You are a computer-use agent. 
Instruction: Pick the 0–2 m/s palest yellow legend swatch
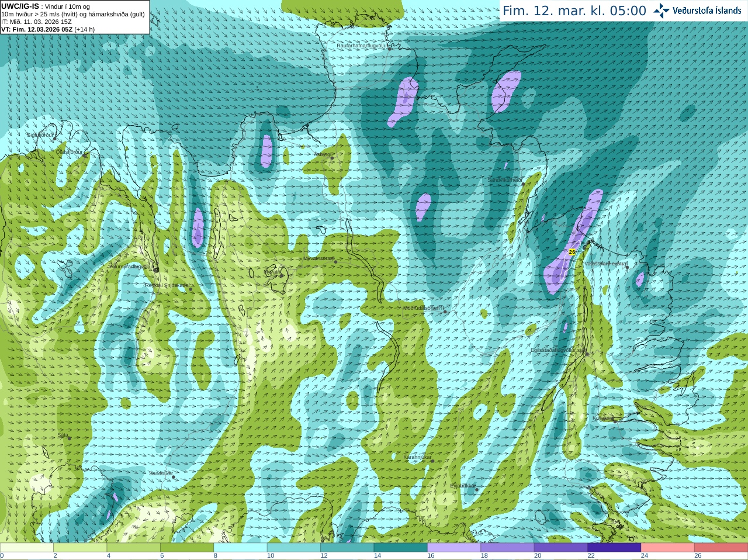click(x=27, y=548)
